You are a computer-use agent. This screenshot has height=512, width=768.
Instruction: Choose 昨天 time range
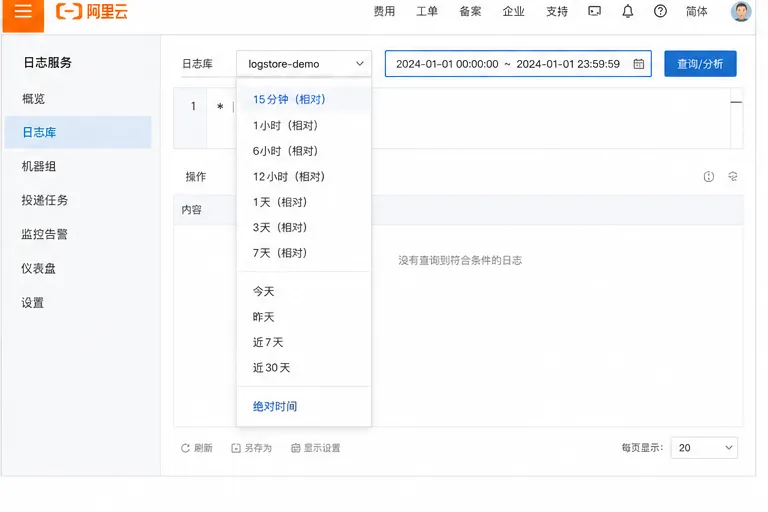(x=304, y=317)
